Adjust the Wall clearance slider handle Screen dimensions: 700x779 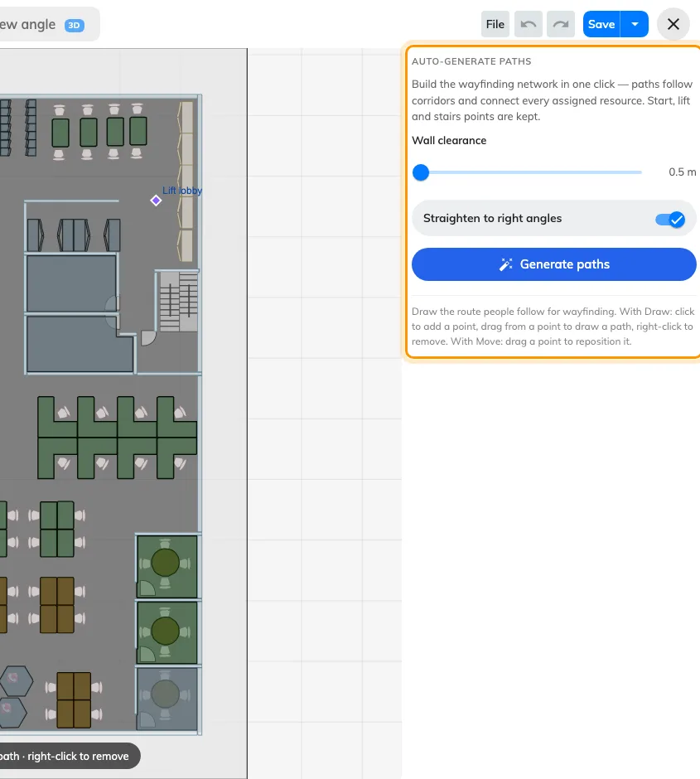[421, 172]
